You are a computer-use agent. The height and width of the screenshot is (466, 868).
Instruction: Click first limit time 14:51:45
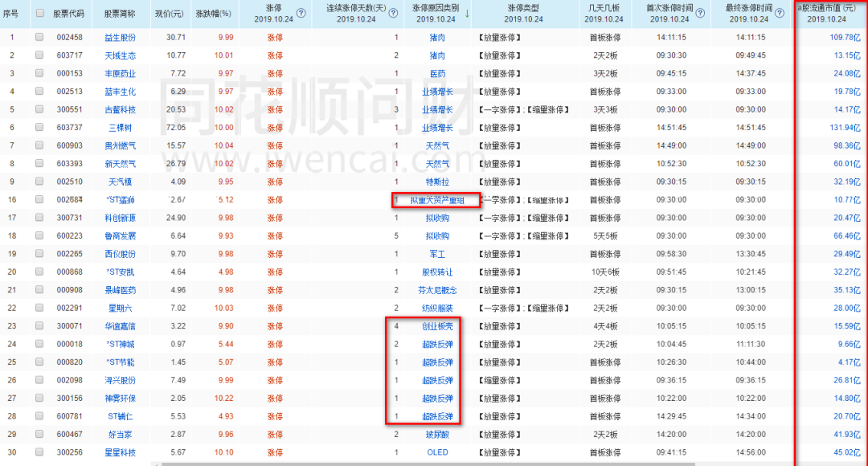click(x=671, y=127)
